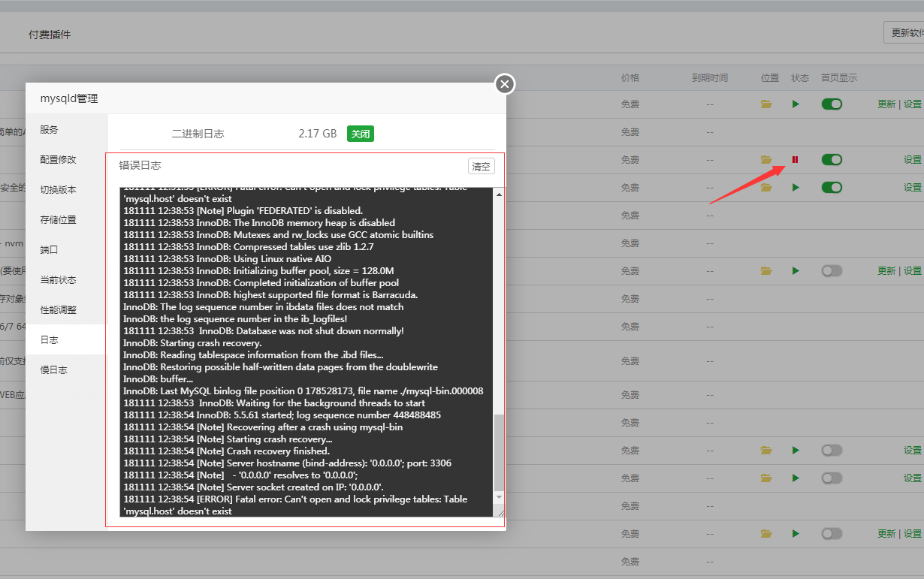Screen dimensions: 924x579
Task: Click log line 'Compressed tables use zlib 1.2.7'
Action: pos(249,247)
